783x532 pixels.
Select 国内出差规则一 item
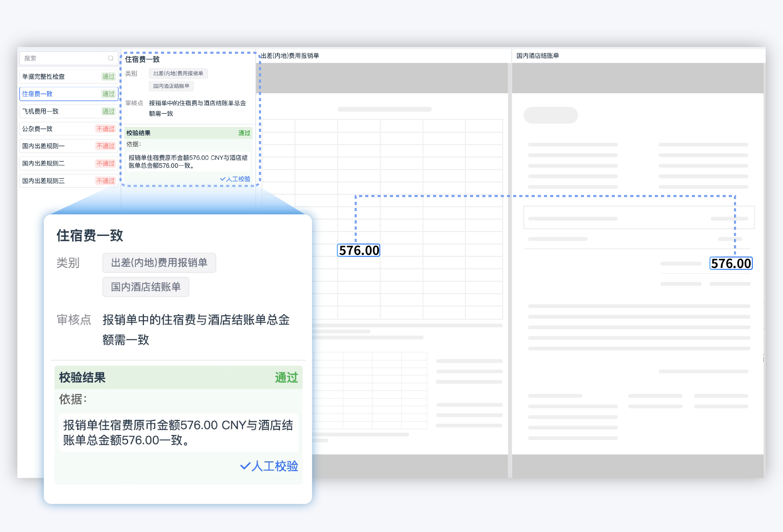pos(44,146)
